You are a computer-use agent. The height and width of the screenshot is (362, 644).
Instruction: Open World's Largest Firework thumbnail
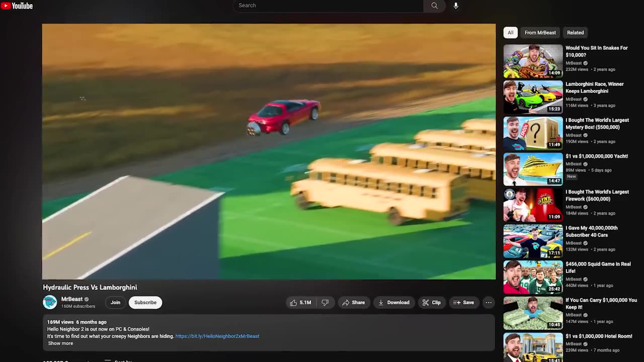point(533,205)
